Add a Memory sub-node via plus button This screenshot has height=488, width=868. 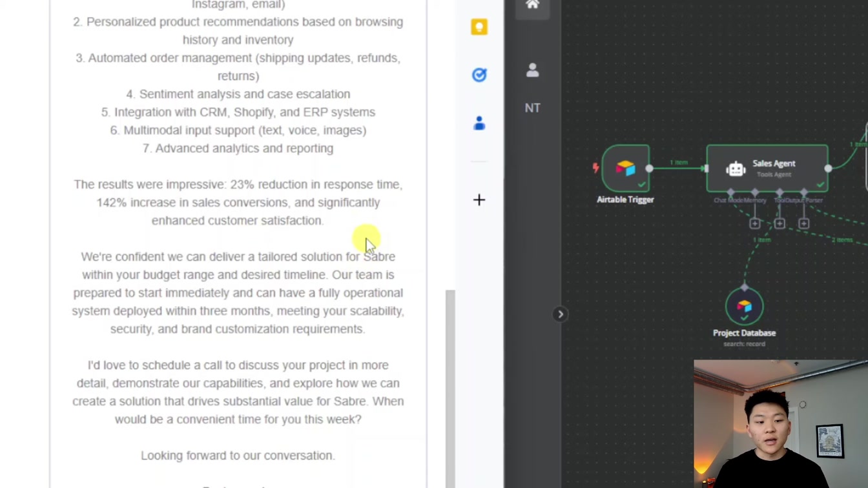pos(755,223)
